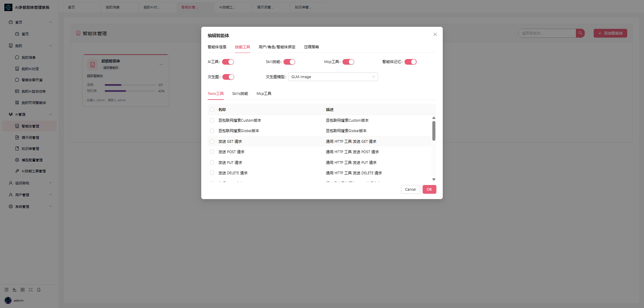
Task: Check the 豆包联网搜索Custom版本 row checkbox
Action: click(212, 120)
